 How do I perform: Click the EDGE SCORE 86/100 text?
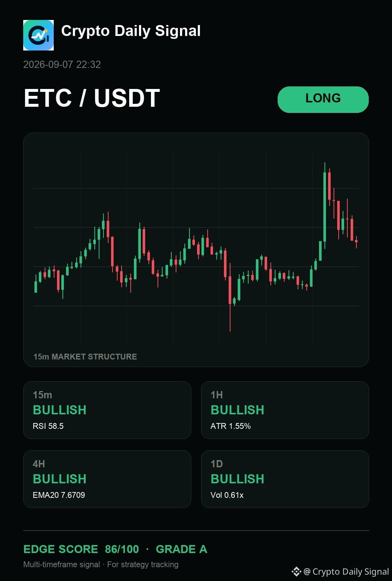(x=81, y=549)
